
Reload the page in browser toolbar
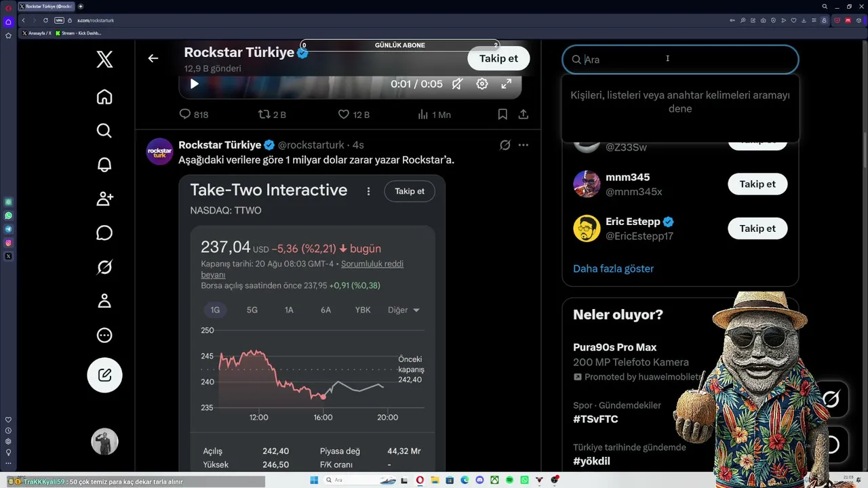(45, 20)
